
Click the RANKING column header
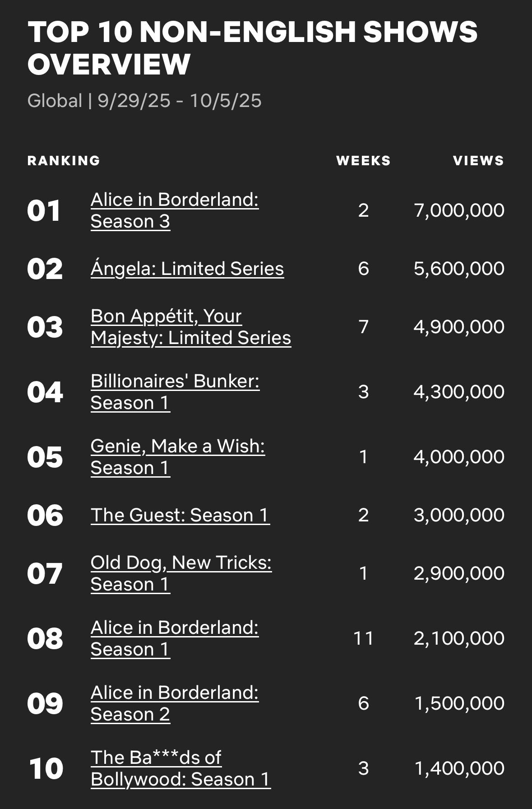[x=64, y=161]
